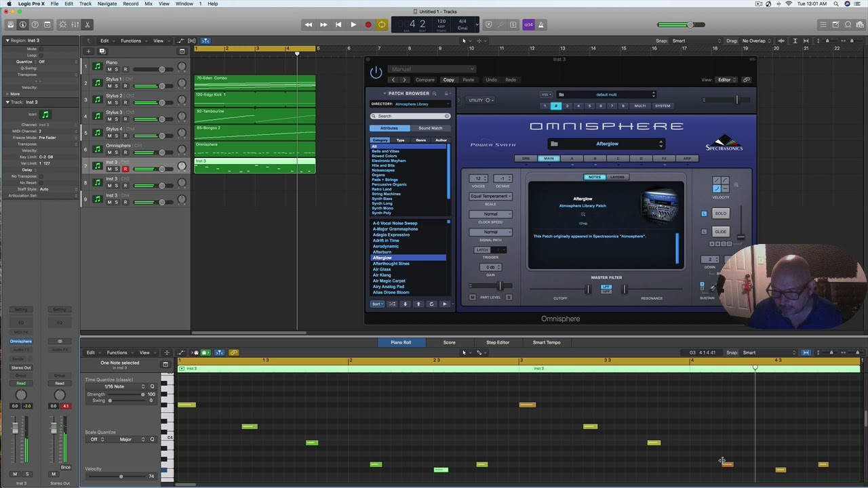Click the duplicate track icon
868x488 pixels.
coord(102,51)
